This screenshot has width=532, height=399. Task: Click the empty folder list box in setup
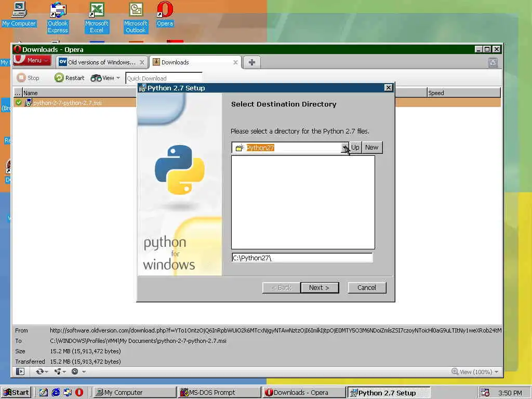point(303,202)
